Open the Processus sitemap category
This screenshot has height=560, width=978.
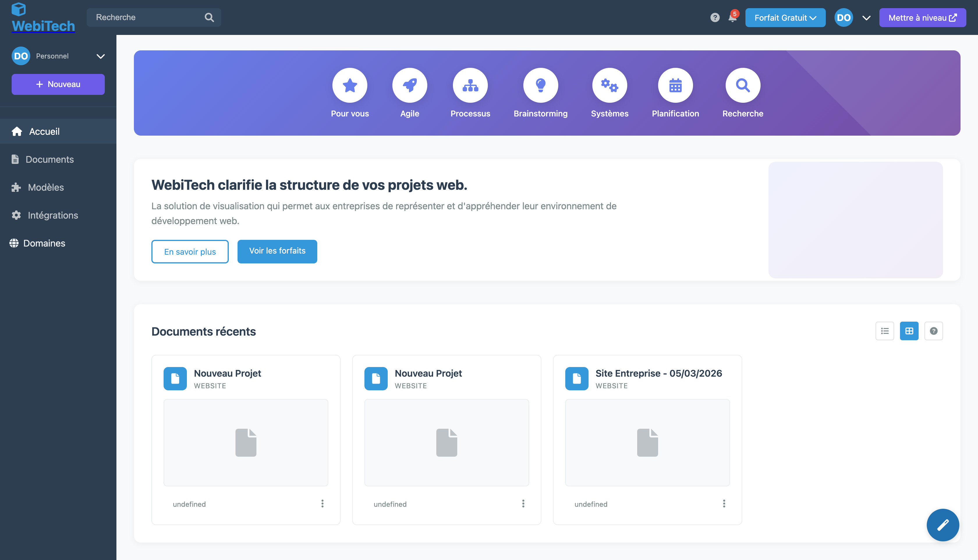pyautogui.click(x=470, y=85)
